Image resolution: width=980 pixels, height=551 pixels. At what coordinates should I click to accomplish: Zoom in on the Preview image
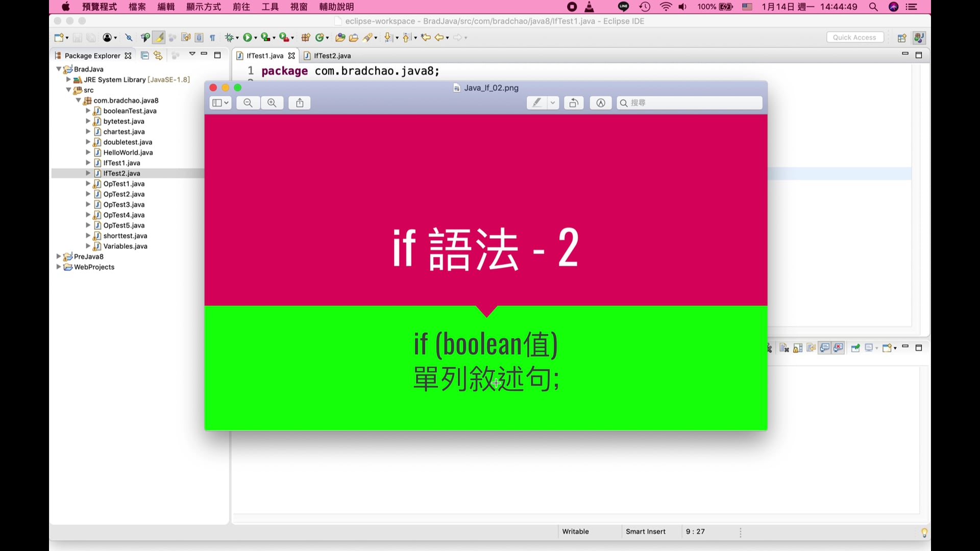pyautogui.click(x=272, y=103)
